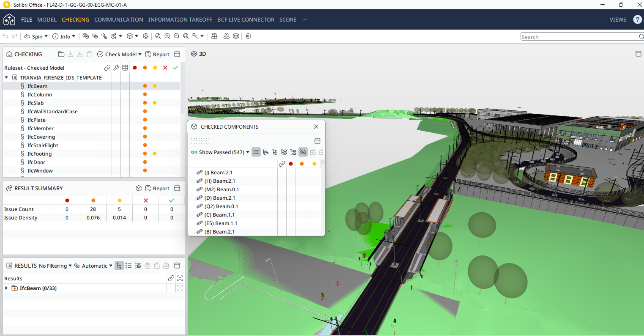
Task: Close the Checked Components window
Action: [x=316, y=127]
